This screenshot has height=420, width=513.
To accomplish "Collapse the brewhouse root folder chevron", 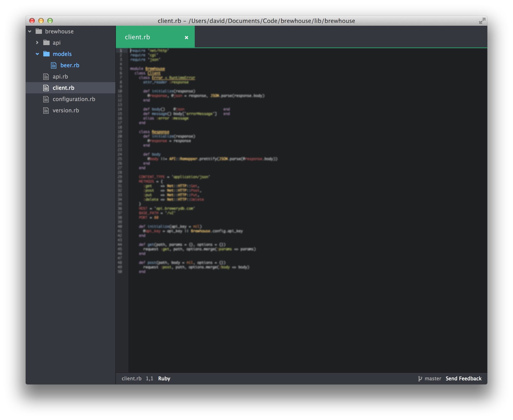I will [x=30, y=31].
